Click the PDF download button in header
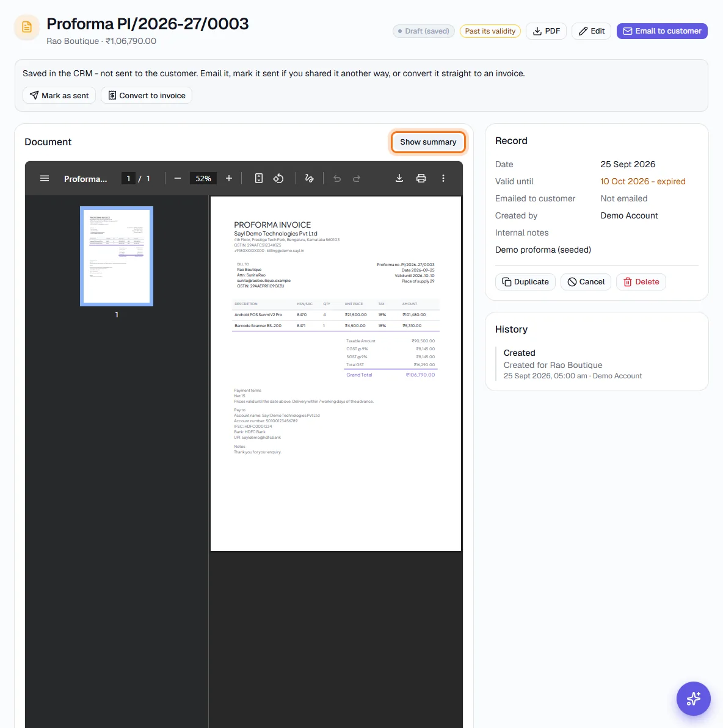Image resolution: width=723 pixels, height=728 pixels. click(x=546, y=31)
